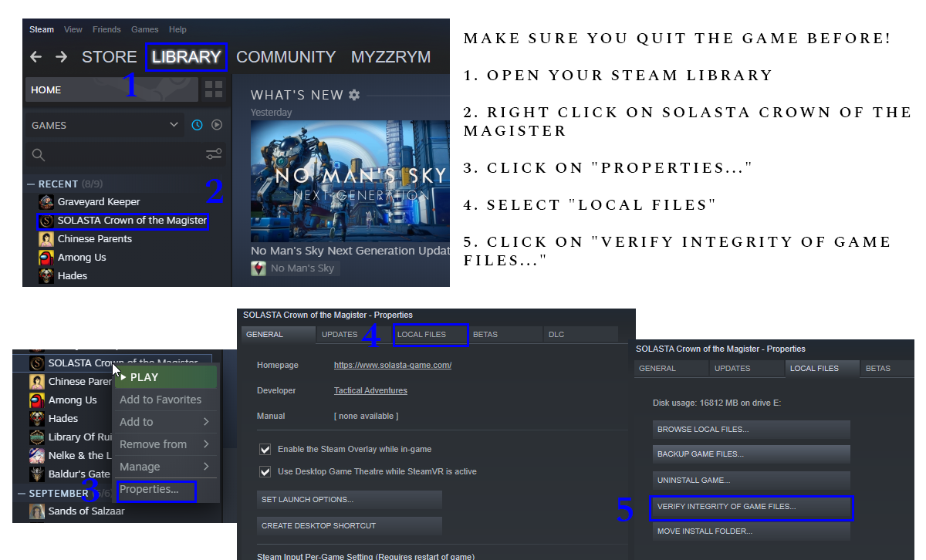This screenshot has width=926, height=560.
Task: Click the search magnifier icon in library
Action: point(39,155)
